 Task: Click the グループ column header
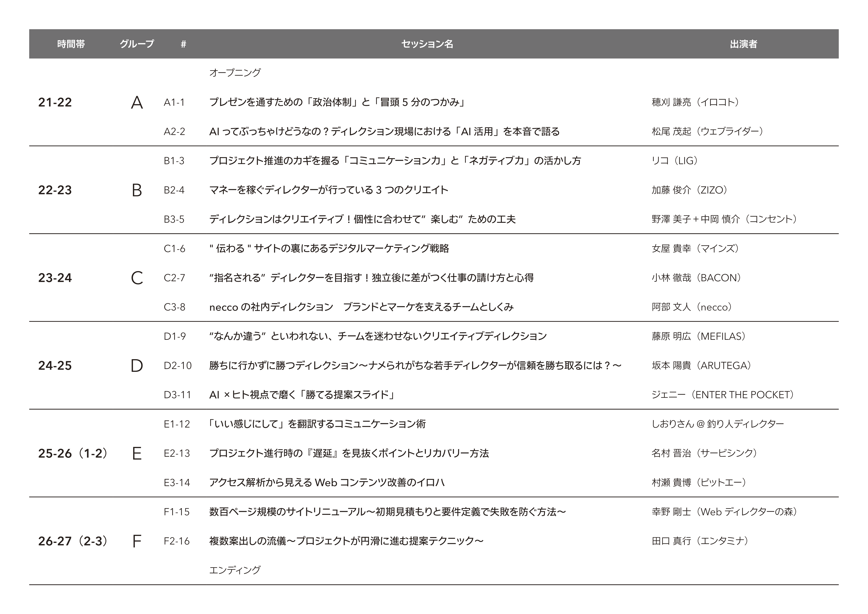pyautogui.click(x=137, y=44)
